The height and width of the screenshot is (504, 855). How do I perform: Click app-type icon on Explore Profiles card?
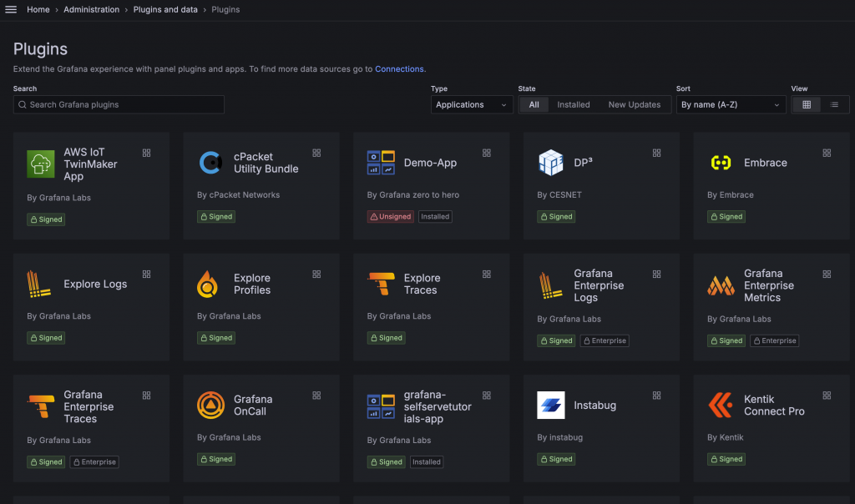316,274
